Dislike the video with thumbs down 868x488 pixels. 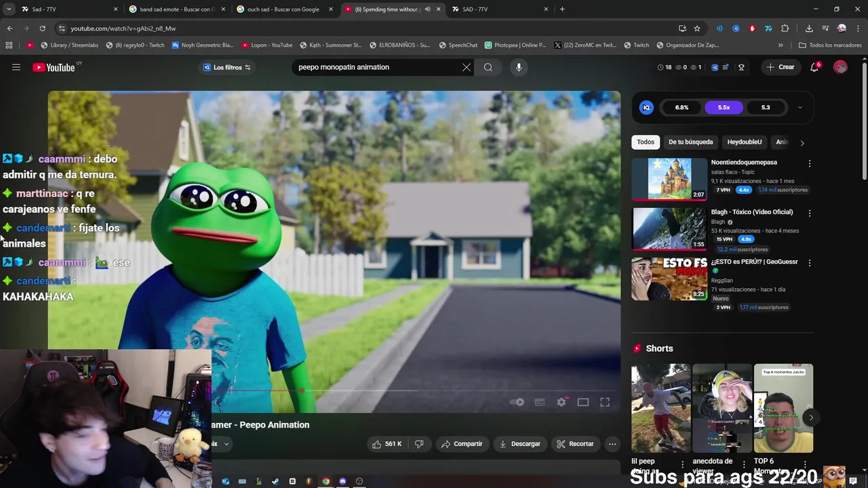tap(419, 444)
